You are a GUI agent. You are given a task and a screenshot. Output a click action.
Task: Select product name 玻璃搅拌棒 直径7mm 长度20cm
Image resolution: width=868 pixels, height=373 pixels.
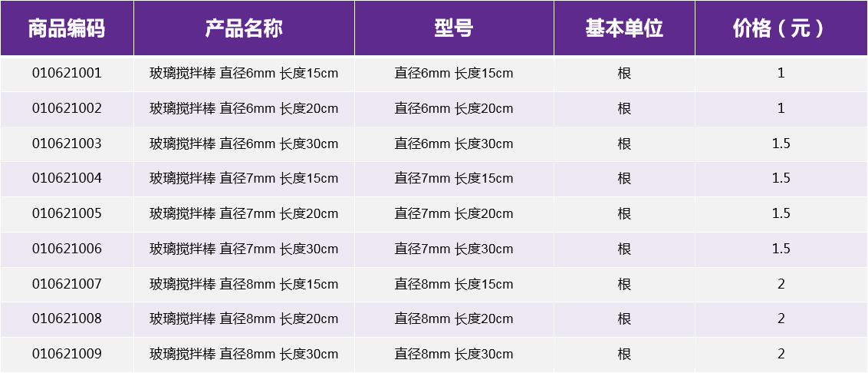pyautogui.click(x=244, y=214)
